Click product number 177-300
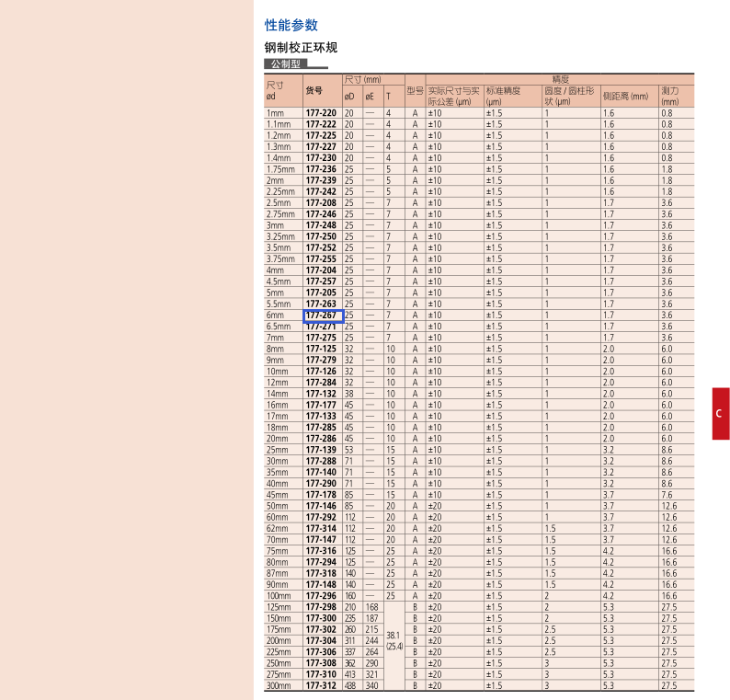 [321, 618]
